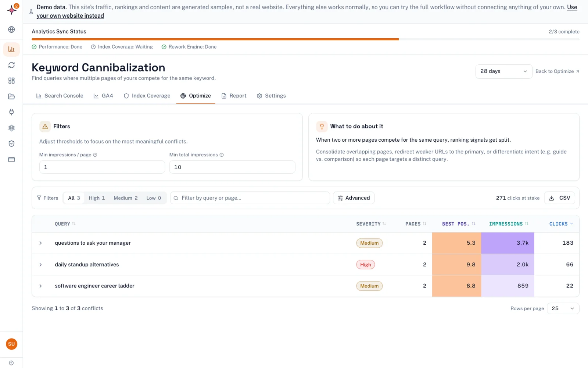Expand the daily standup alternatives row
Screen dimensions: 588x368
pos(40,265)
